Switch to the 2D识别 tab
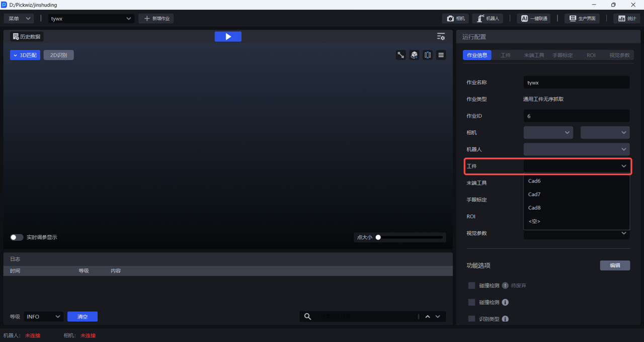This screenshot has height=342, width=644. click(58, 55)
